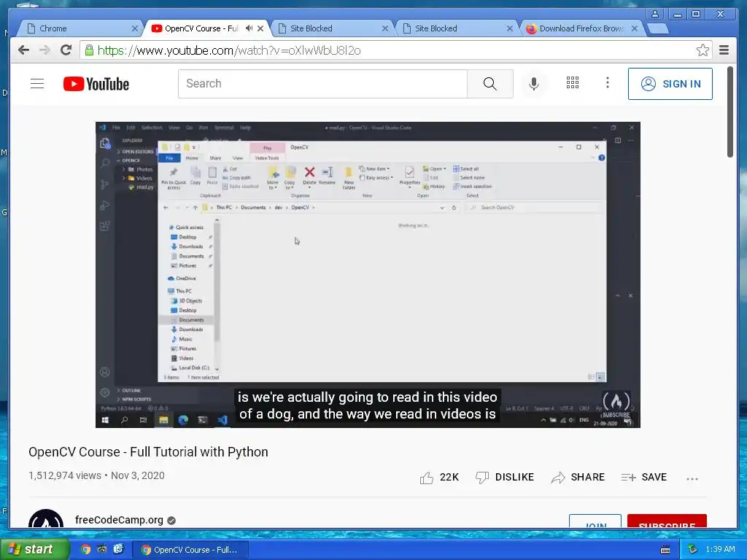
Task: Open YouTube guide hamburger menu
Action: point(37,84)
